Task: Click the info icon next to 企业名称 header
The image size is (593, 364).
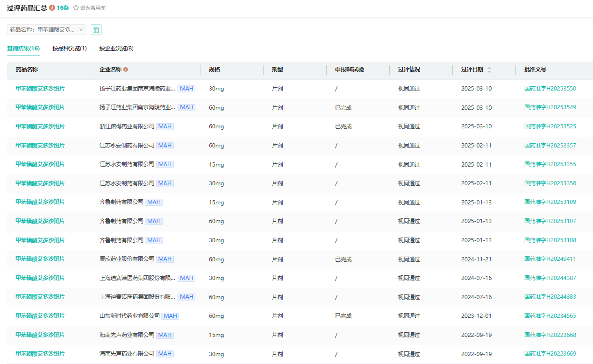Action: coord(126,70)
